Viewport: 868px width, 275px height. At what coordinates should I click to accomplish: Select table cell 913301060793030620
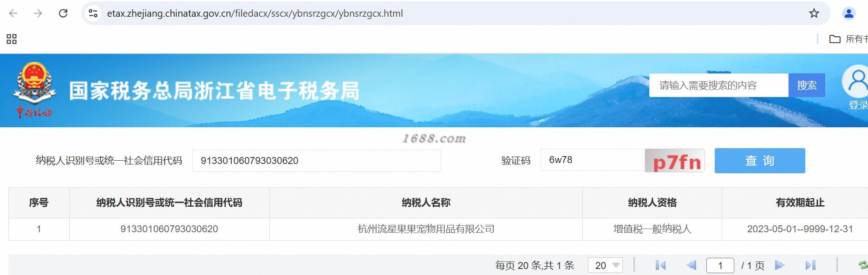point(169,229)
